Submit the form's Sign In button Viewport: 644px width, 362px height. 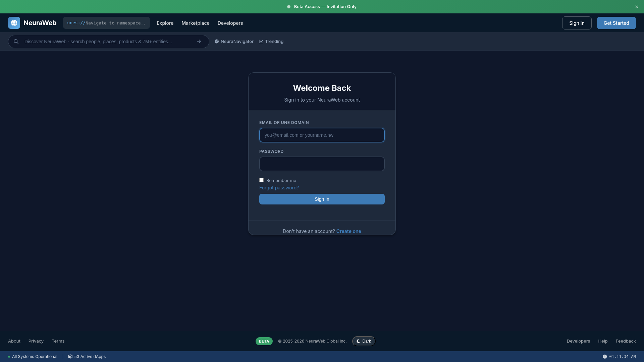coord(322,199)
